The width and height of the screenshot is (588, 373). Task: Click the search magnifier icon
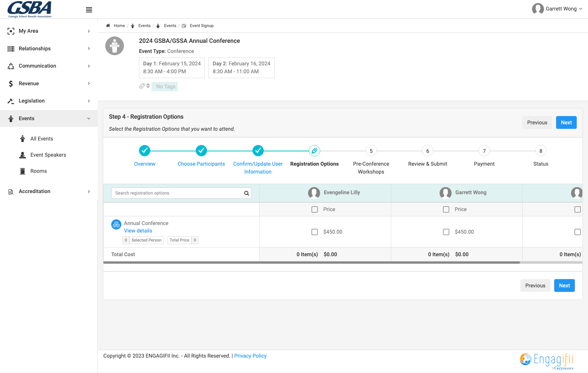click(246, 193)
